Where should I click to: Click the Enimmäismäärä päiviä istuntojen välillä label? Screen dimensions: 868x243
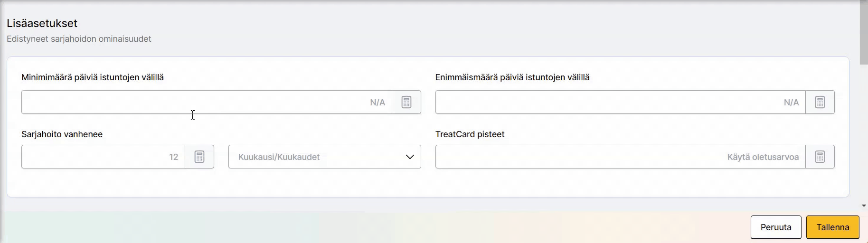coord(512,77)
